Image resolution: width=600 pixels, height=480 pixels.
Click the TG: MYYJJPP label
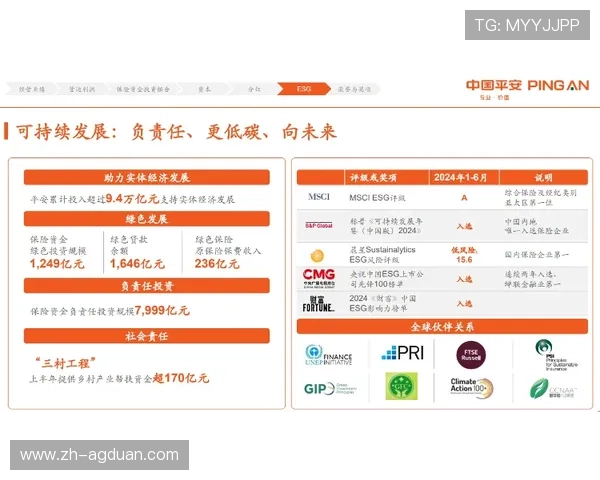(527, 25)
